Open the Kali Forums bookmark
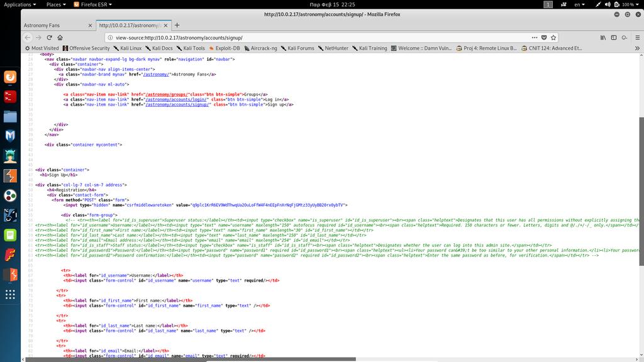Screen dimensions: 644x362 point(297,48)
